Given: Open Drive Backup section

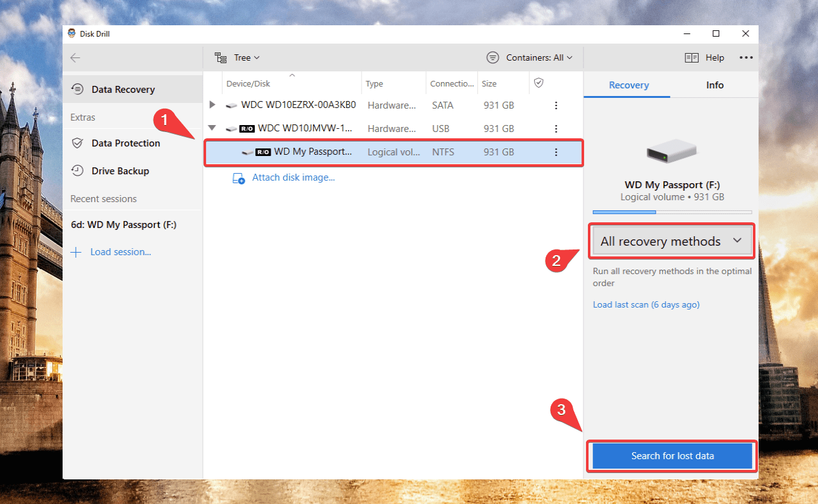Looking at the screenshot, I should point(132,171).
